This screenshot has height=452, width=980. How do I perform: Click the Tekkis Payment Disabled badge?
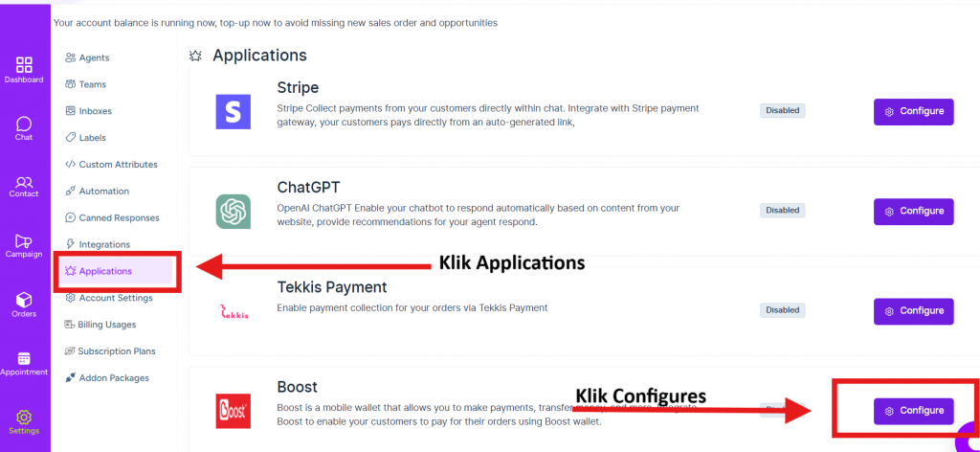coord(782,310)
